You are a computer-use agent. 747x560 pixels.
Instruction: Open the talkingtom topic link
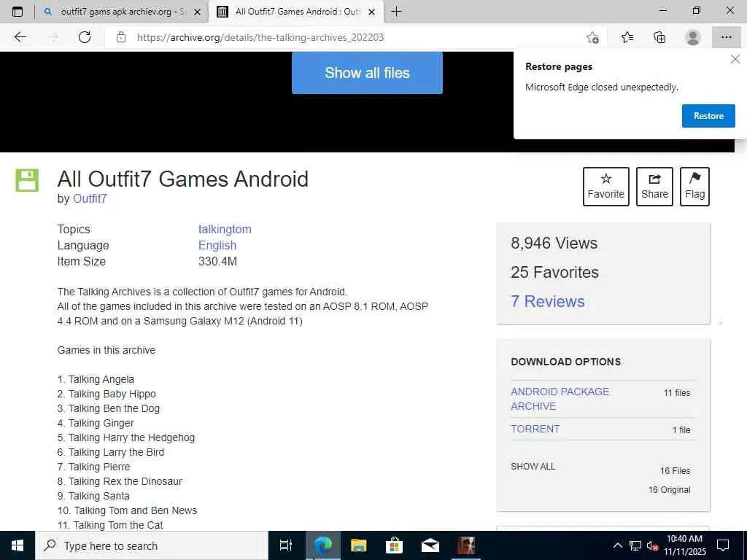(x=225, y=229)
